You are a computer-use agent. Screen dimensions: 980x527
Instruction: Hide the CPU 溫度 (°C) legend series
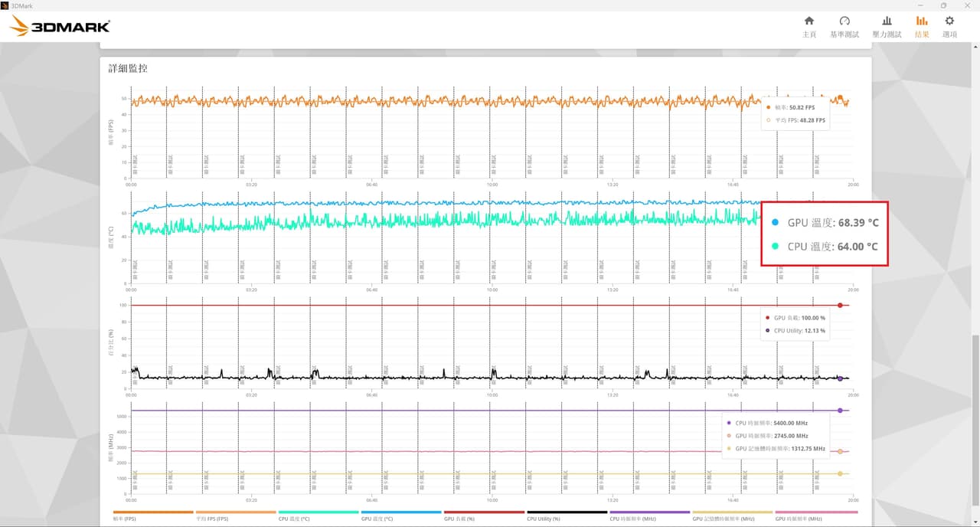pyautogui.click(x=318, y=515)
